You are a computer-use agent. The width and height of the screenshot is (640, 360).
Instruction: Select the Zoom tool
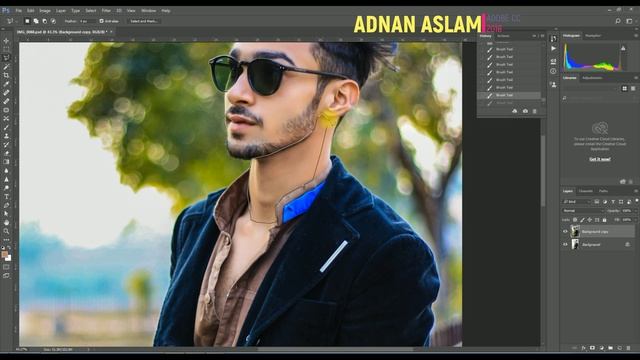6,231
